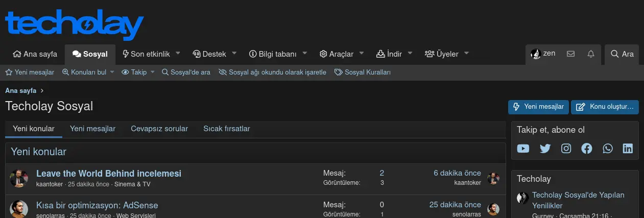Screen dimensions: 644x218
Task: Click the senolarras last-poster avatar on right
Action: pyautogui.click(x=493, y=209)
